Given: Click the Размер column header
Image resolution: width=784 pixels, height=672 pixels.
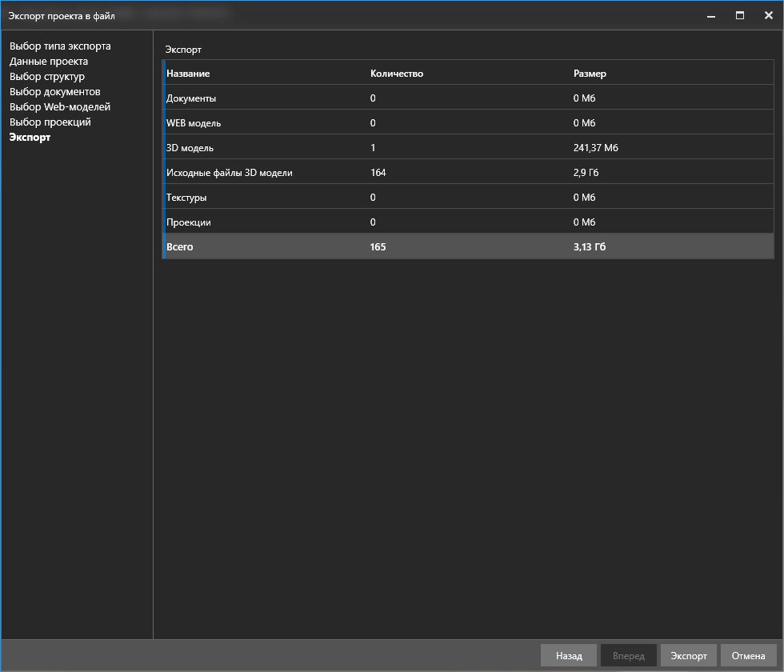Looking at the screenshot, I should coord(590,74).
